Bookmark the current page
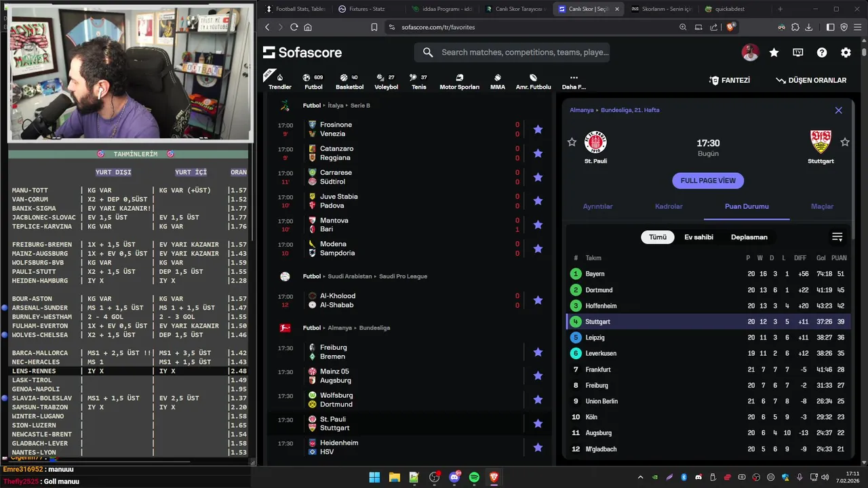This screenshot has height=488, width=868. point(374,27)
